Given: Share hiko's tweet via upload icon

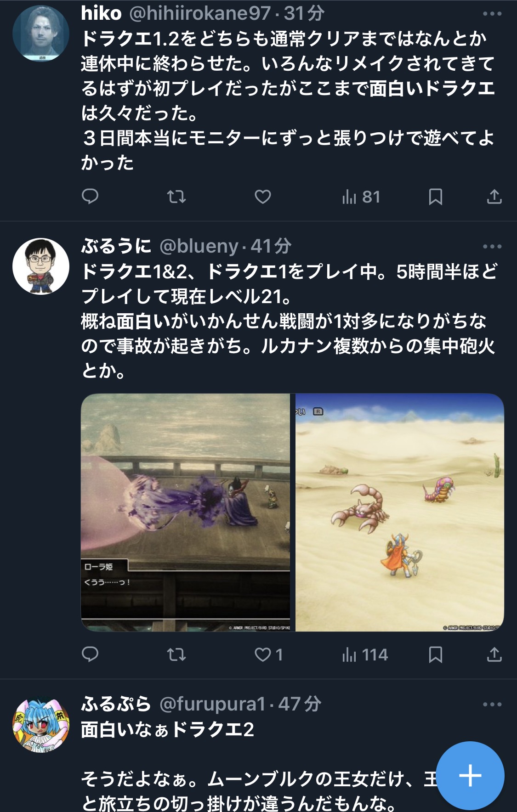Looking at the screenshot, I should pos(494,197).
